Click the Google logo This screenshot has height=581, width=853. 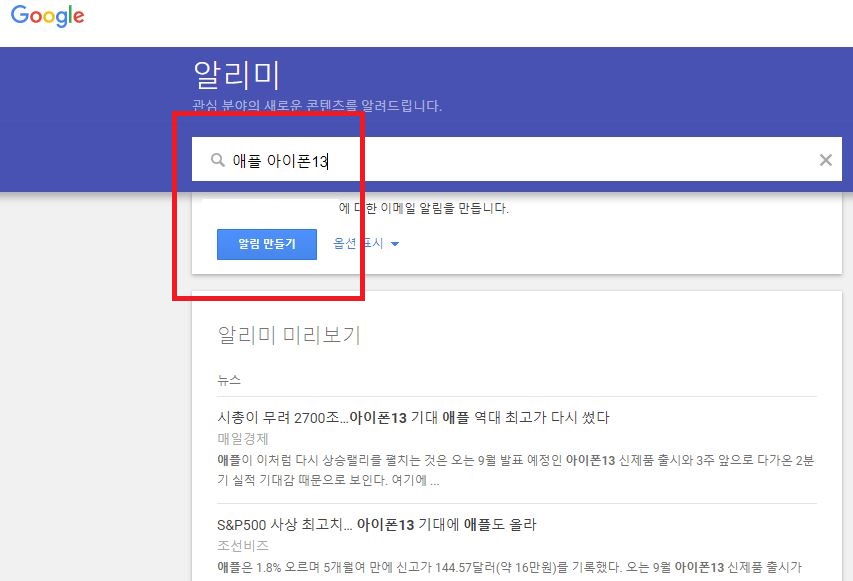tap(48, 16)
